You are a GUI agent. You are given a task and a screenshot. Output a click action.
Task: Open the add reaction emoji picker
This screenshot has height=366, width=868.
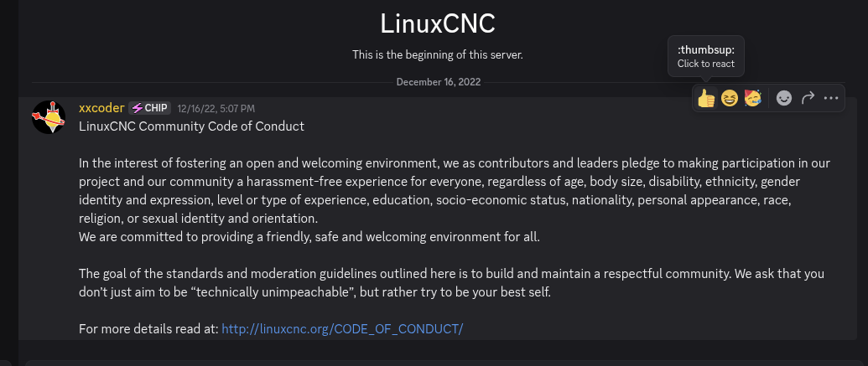coord(784,99)
